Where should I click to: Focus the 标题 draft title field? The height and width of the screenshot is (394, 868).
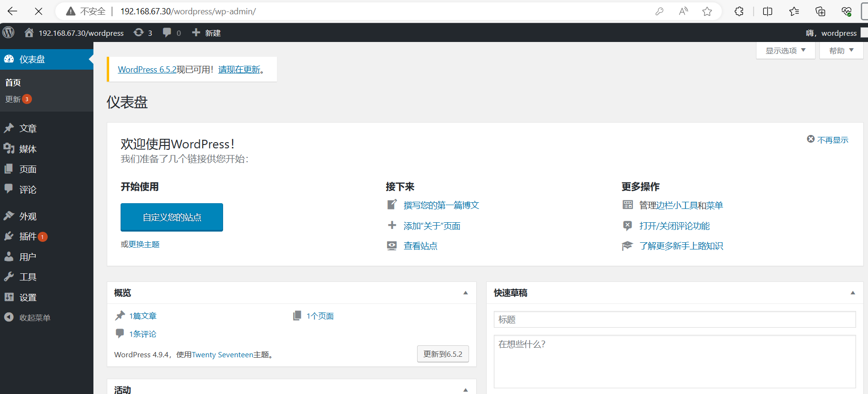pos(674,319)
